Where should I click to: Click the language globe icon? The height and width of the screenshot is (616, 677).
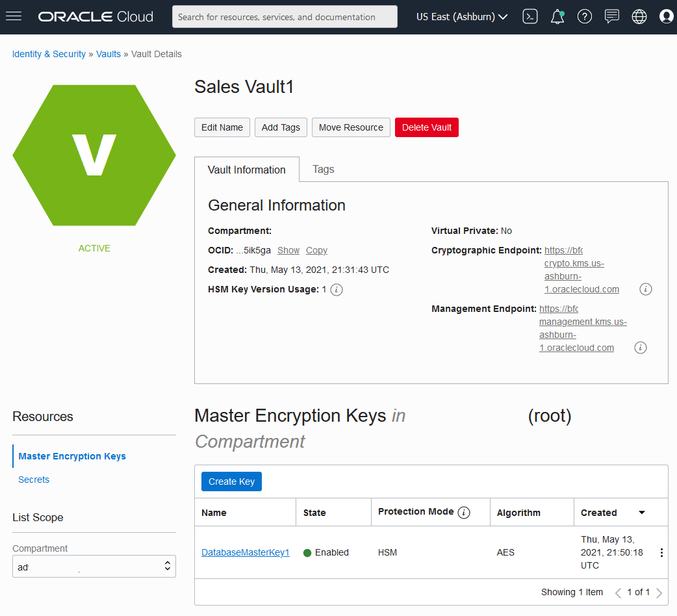[639, 17]
